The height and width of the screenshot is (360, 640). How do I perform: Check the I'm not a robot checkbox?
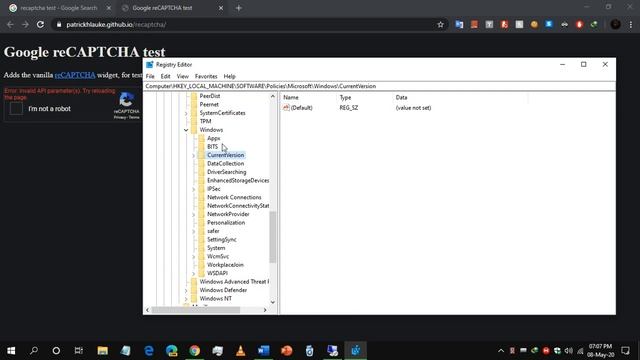click(x=16, y=109)
